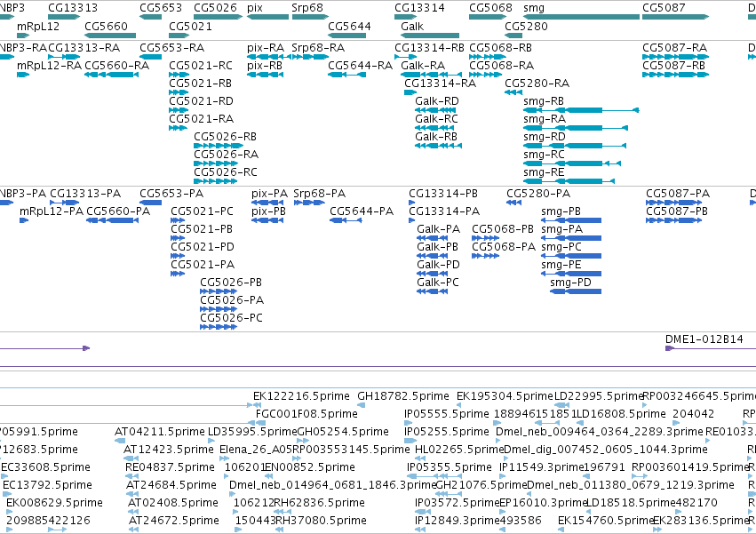Select transcript label Galk-RB

[x=436, y=137]
